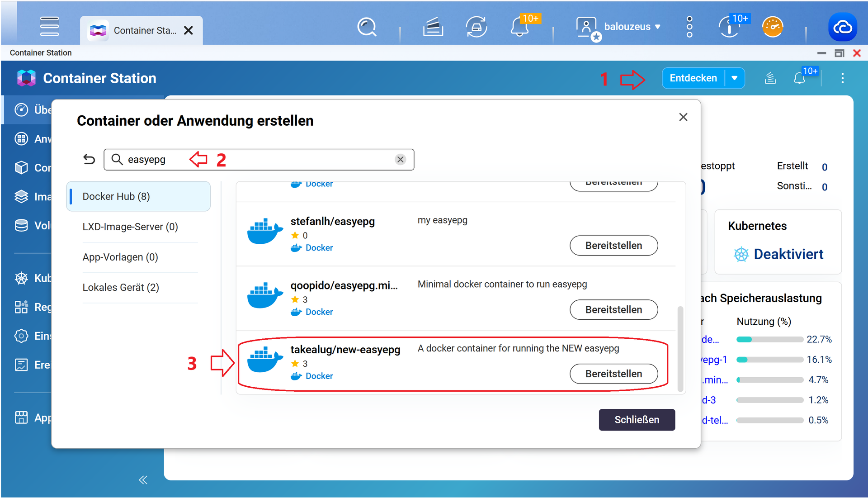Image resolution: width=868 pixels, height=498 pixels.
Task: Click the Kubernetes Deaktiviert status
Action: [x=778, y=254]
